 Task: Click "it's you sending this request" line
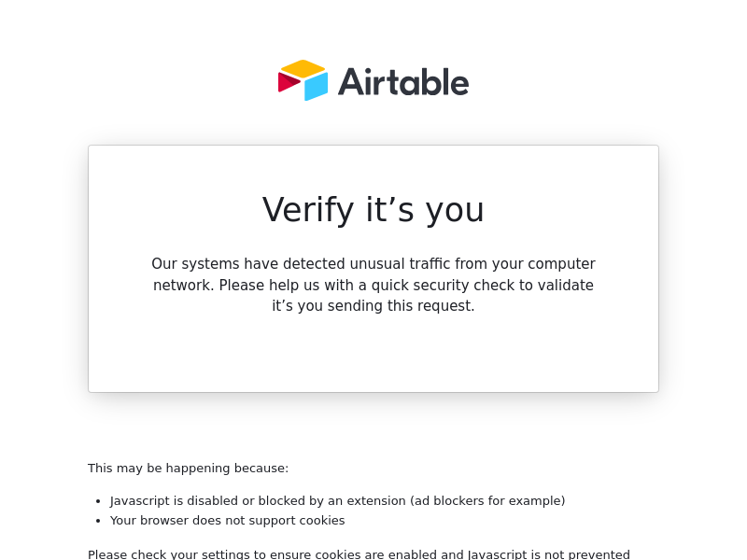(x=373, y=306)
